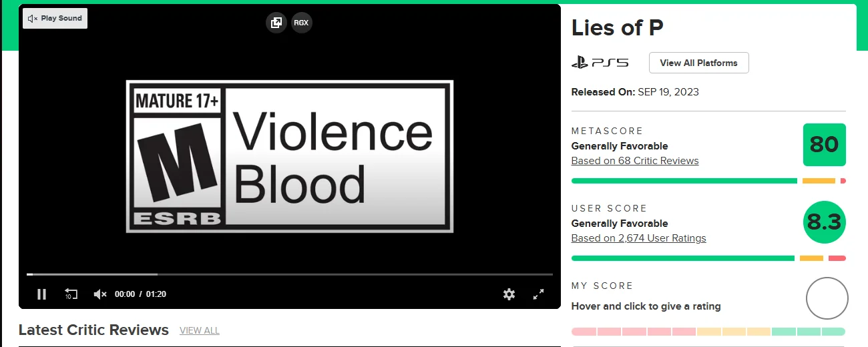Open View All Platforms
The width and height of the screenshot is (868, 347).
click(699, 63)
